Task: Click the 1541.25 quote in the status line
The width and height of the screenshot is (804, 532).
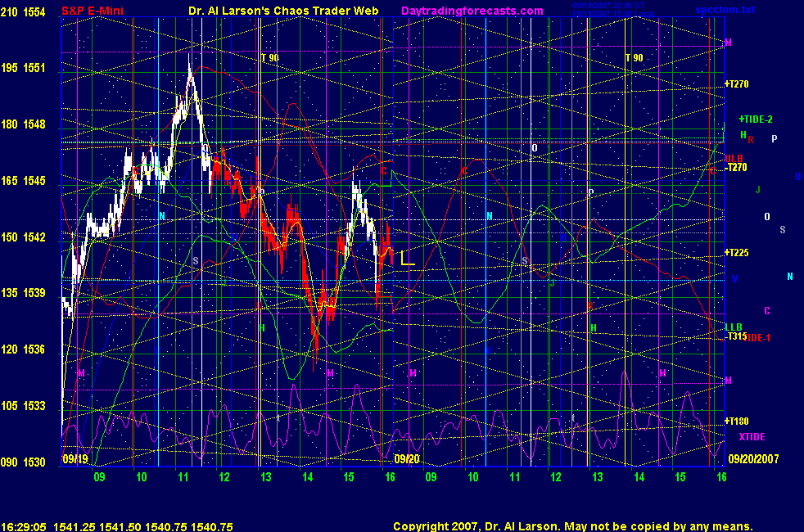Action: click(74, 527)
